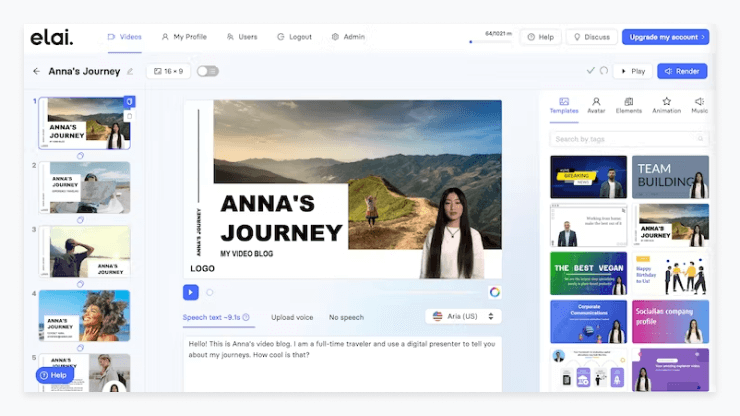
Task: Go to My Profile
Action: (184, 37)
